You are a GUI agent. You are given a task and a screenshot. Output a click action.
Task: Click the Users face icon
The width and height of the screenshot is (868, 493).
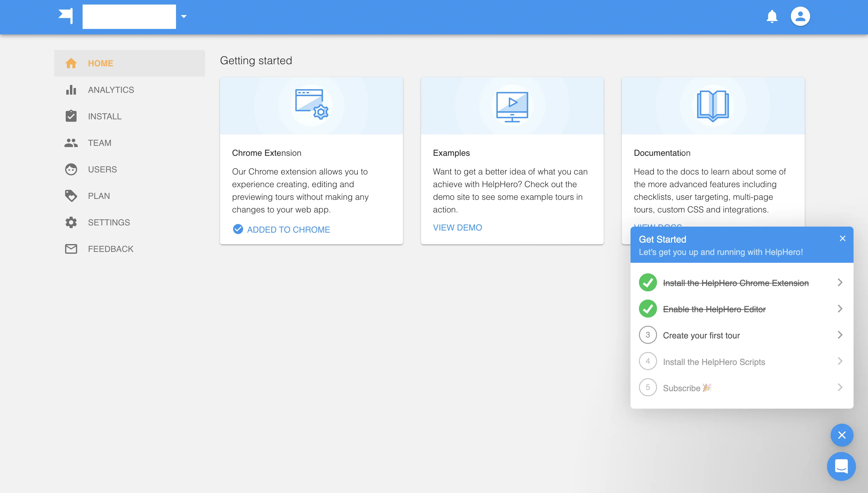click(x=71, y=169)
